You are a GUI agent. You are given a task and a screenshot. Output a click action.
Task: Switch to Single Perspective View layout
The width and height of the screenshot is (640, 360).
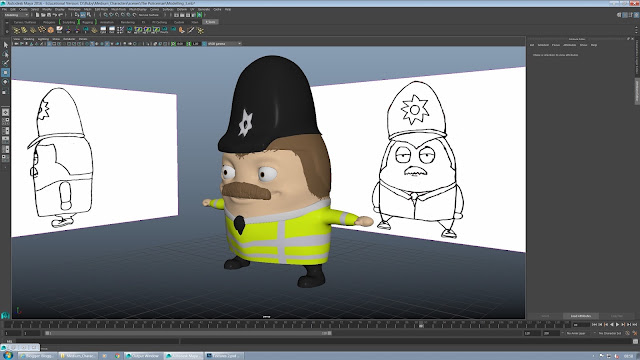pos(5,112)
